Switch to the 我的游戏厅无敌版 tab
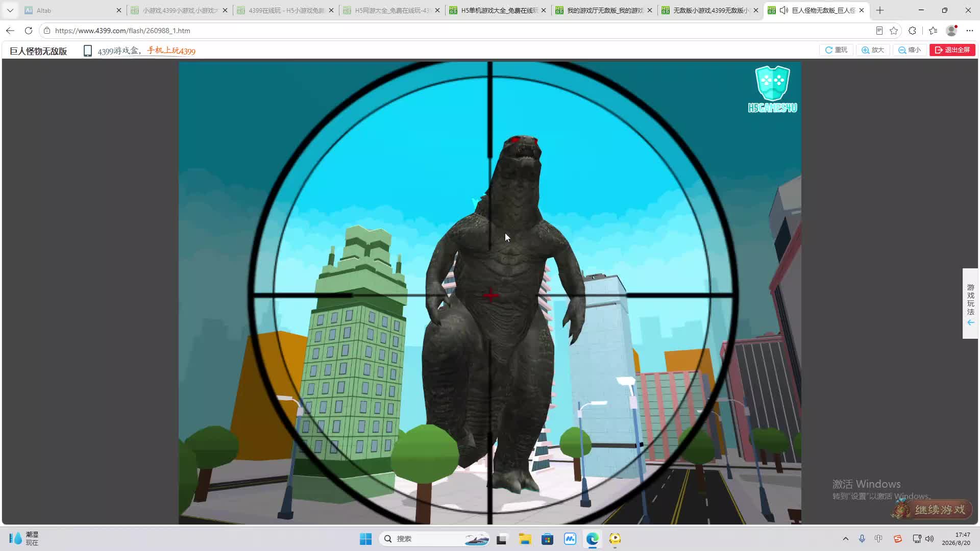 coord(604,10)
